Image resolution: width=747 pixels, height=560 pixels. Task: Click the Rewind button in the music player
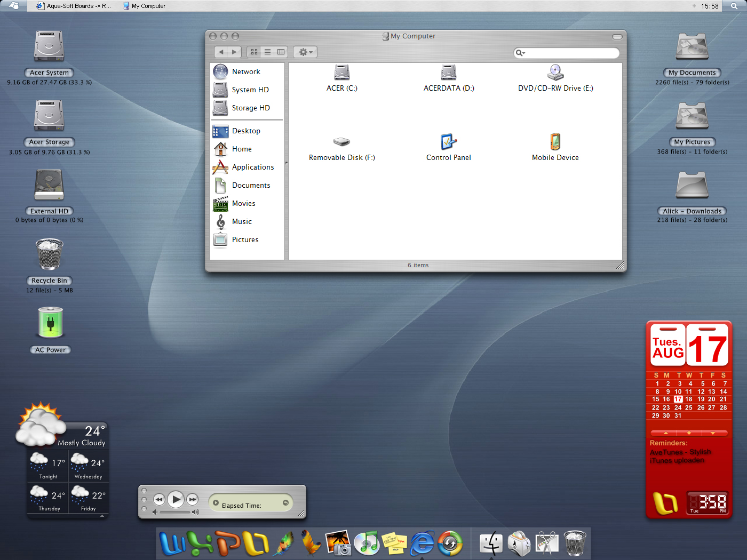tap(159, 500)
